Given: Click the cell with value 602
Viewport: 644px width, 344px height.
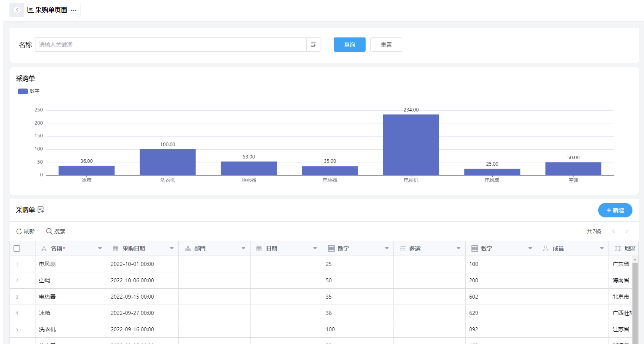Looking at the screenshot, I should point(501,297).
